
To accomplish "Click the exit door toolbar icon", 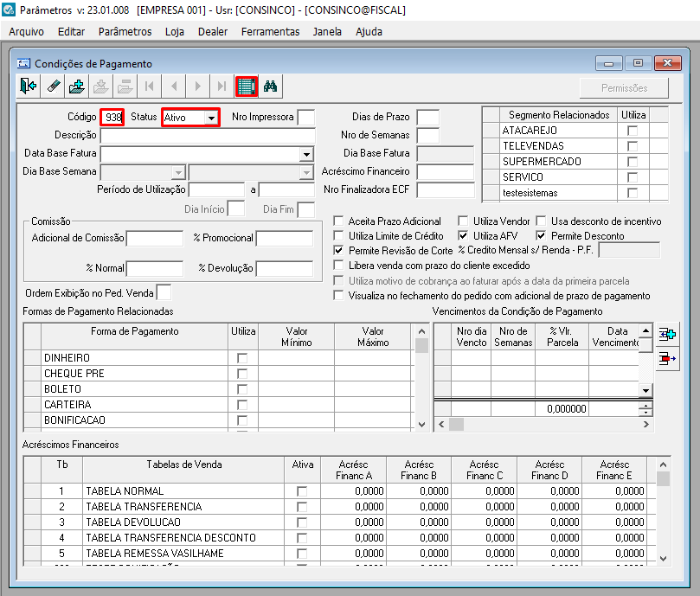I will coord(29,87).
